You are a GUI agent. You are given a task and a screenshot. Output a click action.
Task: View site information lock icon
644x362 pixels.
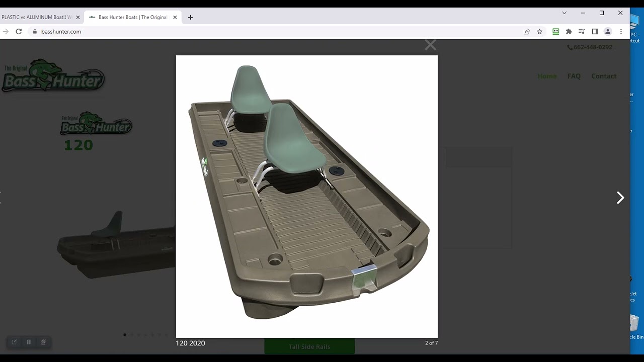tap(35, 31)
